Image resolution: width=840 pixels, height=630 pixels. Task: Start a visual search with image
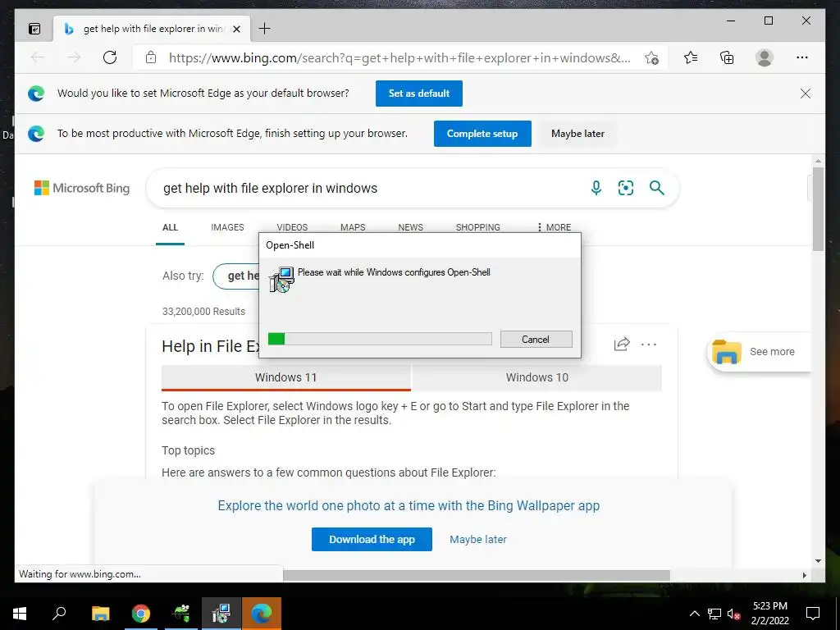point(626,188)
